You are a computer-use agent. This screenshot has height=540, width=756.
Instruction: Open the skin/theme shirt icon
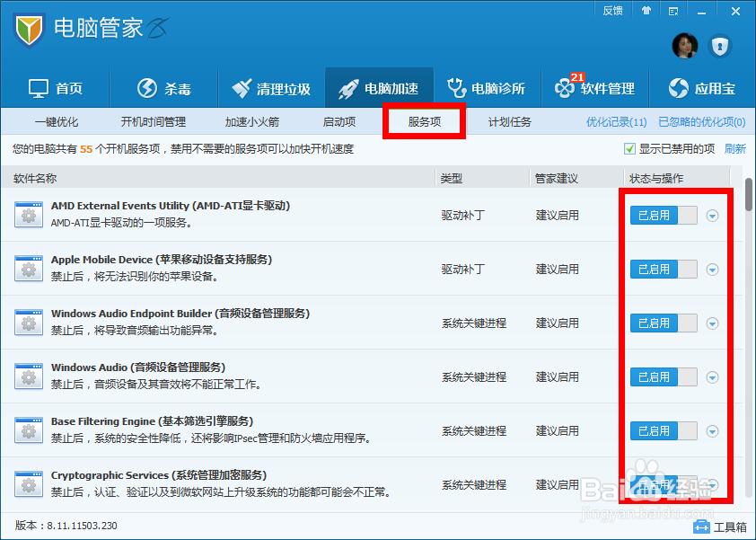pyautogui.click(x=646, y=11)
